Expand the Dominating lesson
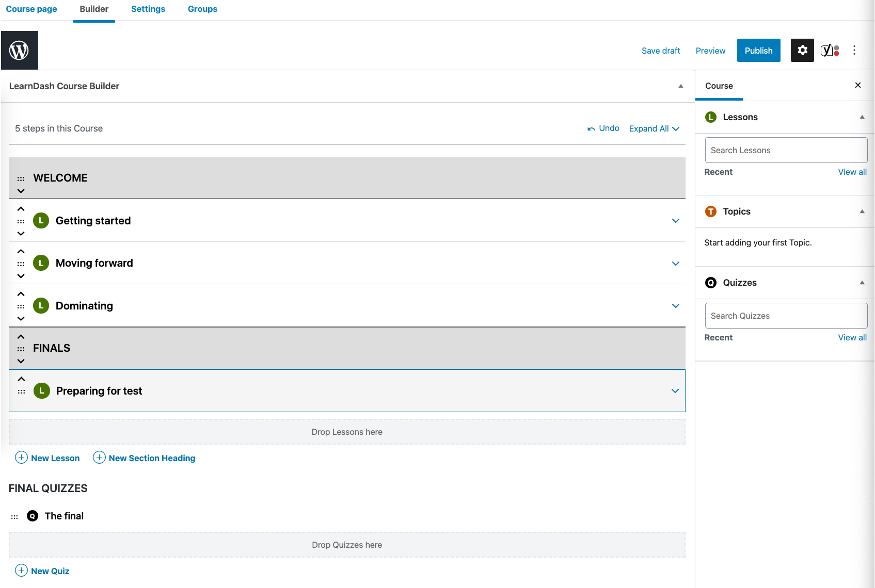This screenshot has width=875, height=588. 675,306
